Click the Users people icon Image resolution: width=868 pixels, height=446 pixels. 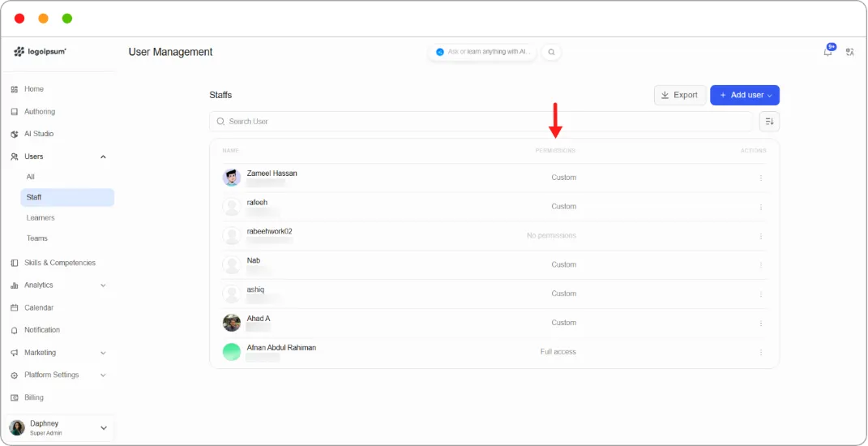coord(15,157)
